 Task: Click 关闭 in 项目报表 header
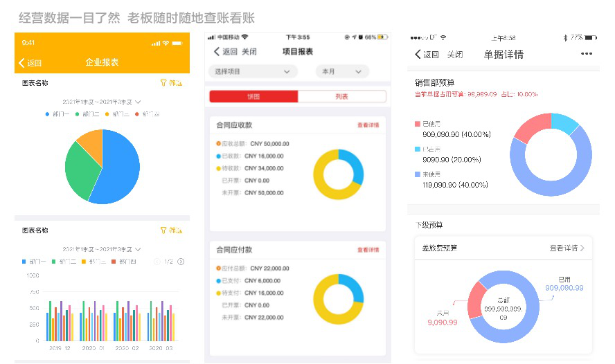[x=249, y=52]
